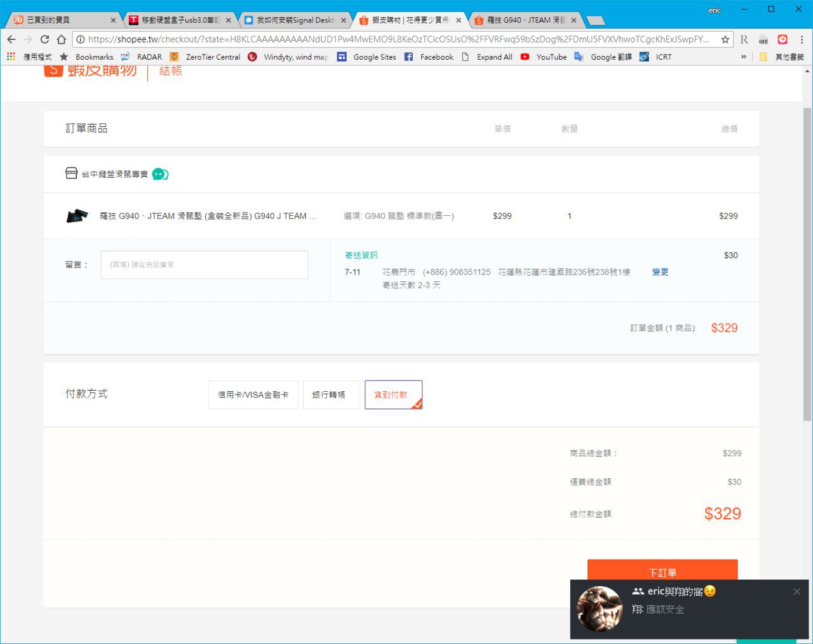Click the shop storefront icon beside seller name
The image size is (813, 644).
click(72, 173)
